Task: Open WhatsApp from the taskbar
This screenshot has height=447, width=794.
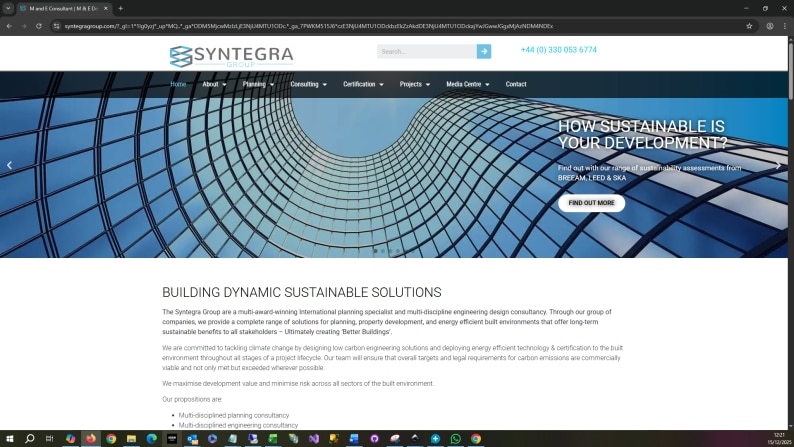Action: pos(455,439)
